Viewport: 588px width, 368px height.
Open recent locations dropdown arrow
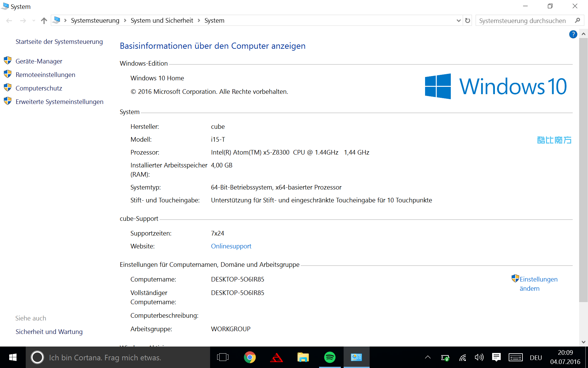click(34, 21)
